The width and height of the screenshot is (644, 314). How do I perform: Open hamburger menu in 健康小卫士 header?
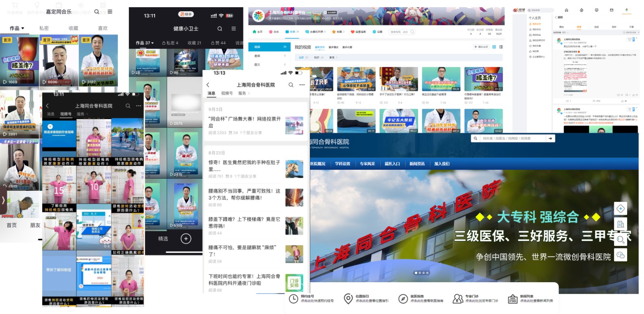tap(233, 29)
